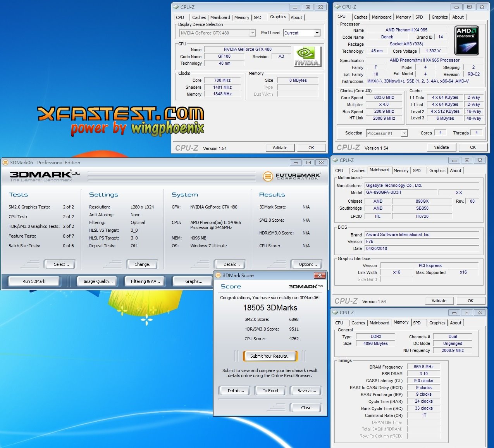This screenshot has height=448, width=494.
Task: Click the Filtering & AA button
Action: tap(145, 281)
